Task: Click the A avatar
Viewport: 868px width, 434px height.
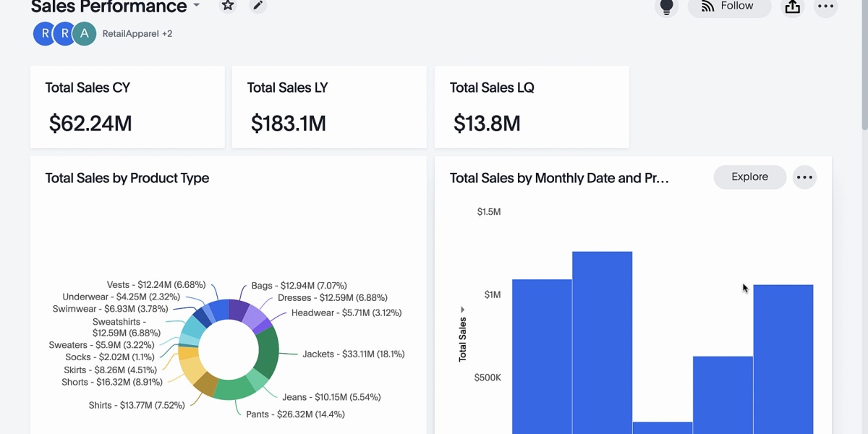Action: coord(85,33)
